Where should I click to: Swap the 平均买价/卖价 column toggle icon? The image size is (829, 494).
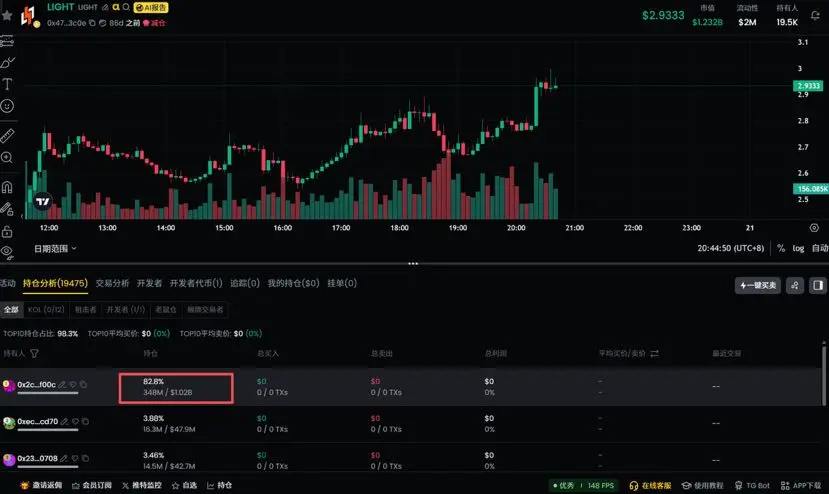655,353
